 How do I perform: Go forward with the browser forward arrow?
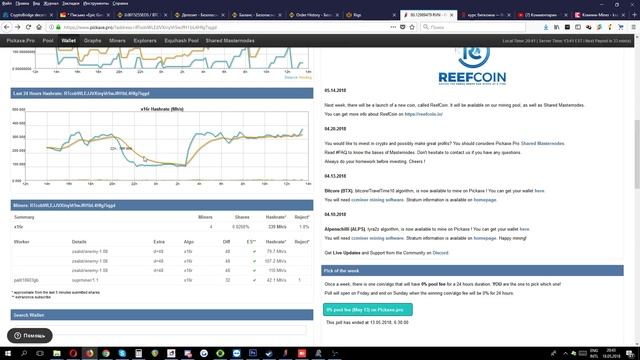[18, 27]
